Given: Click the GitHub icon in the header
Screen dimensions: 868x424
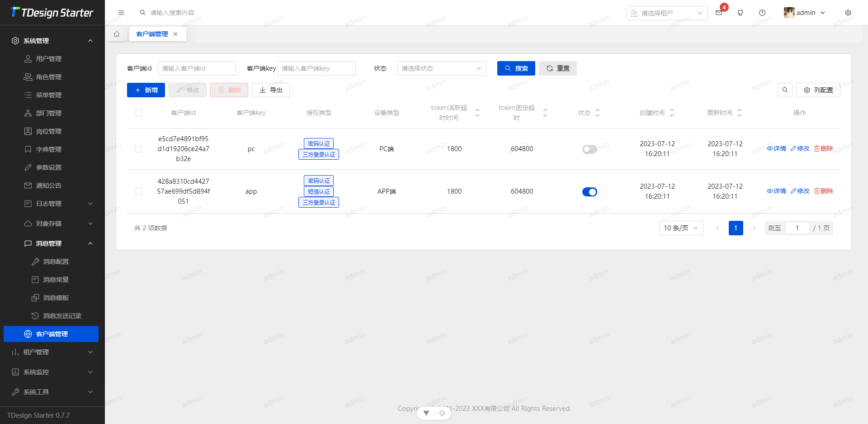Looking at the screenshot, I should [x=741, y=13].
